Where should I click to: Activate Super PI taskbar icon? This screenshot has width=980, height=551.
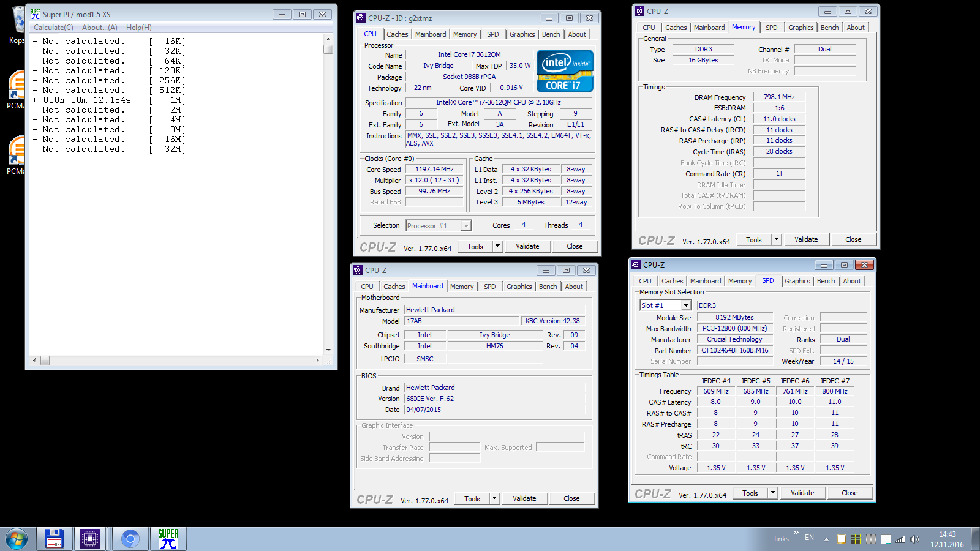click(168, 539)
